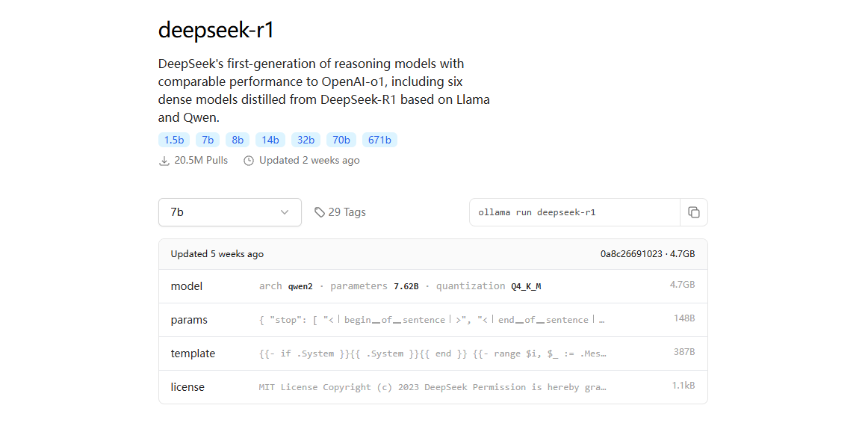Screen dimensions: 868x426
Task: Open the license file row
Action: pos(433,387)
